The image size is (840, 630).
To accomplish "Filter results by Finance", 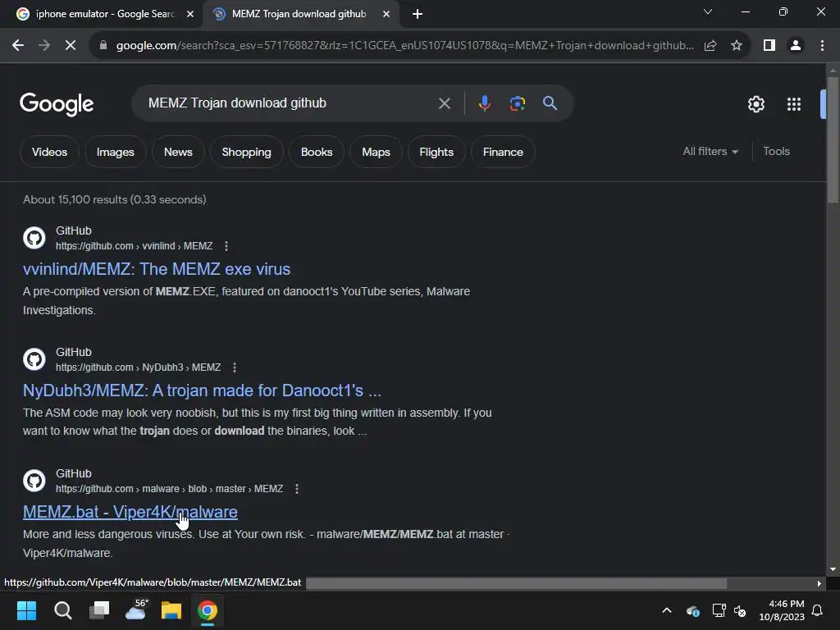I will (x=503, y=152).
